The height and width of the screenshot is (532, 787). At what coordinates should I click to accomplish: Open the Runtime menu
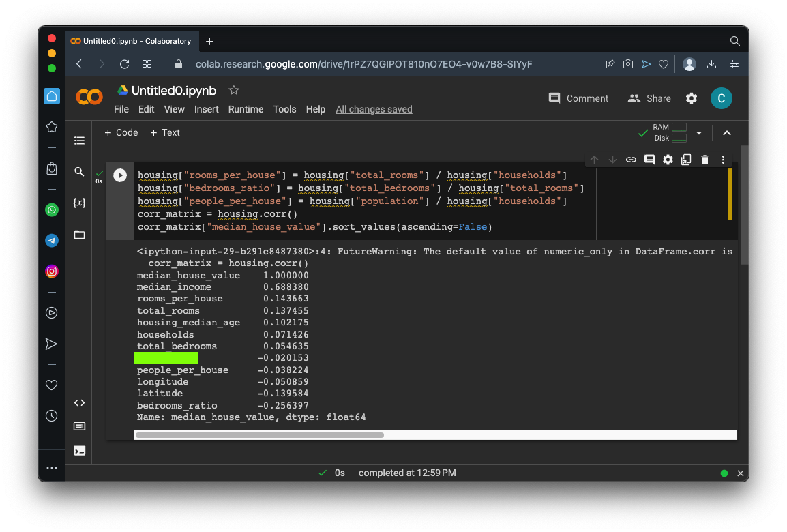(x=246, y=109)
